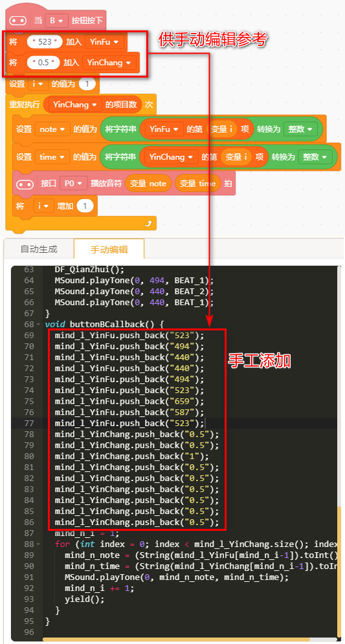Open YinFu list dropdown in add block
Viewport: 345px width, 644px height.
tap(104, 41)
